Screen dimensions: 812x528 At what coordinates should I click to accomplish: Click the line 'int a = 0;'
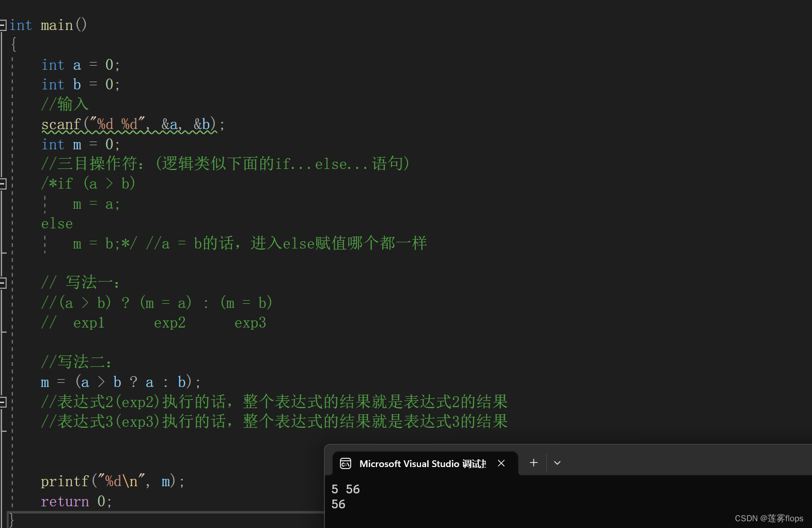(81, 65)
